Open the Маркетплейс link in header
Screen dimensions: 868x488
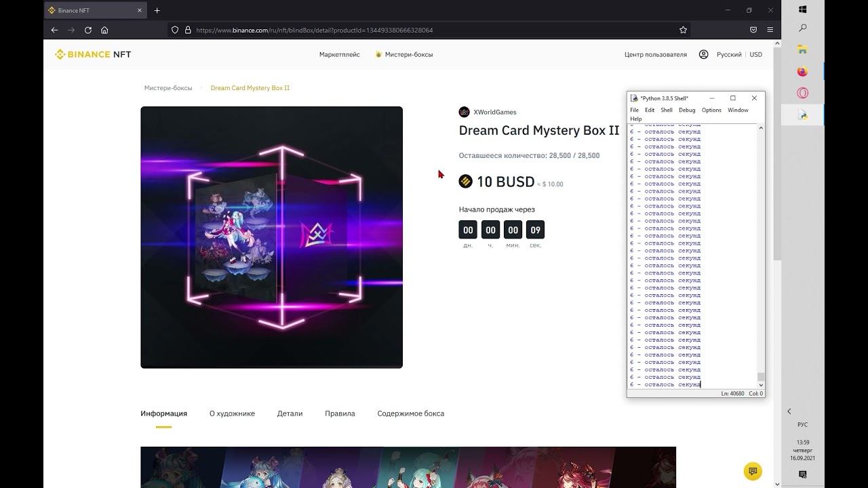coord(339,54)
